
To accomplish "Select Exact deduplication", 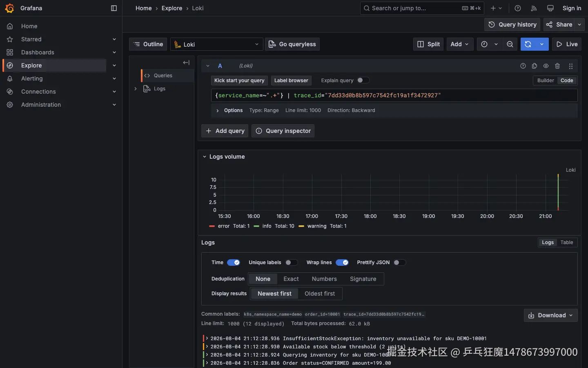I will click(x=291, y=279).
